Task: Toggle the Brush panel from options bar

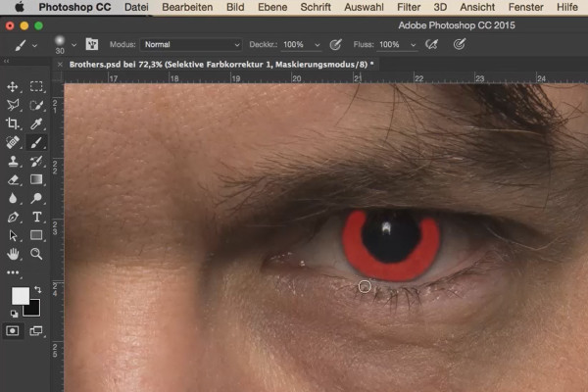Action: click(91, 44)
